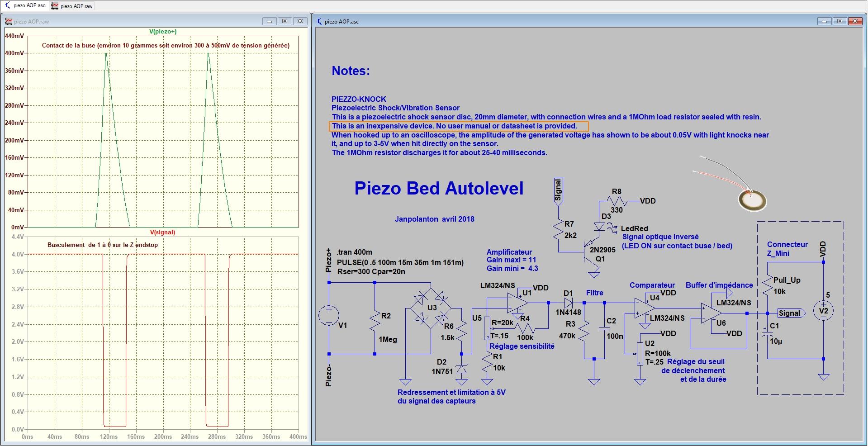The height and width of the screenshot is (446, 868).
Task: Select the U2 threshold potentiometer symbol
Action: [640, 354]
